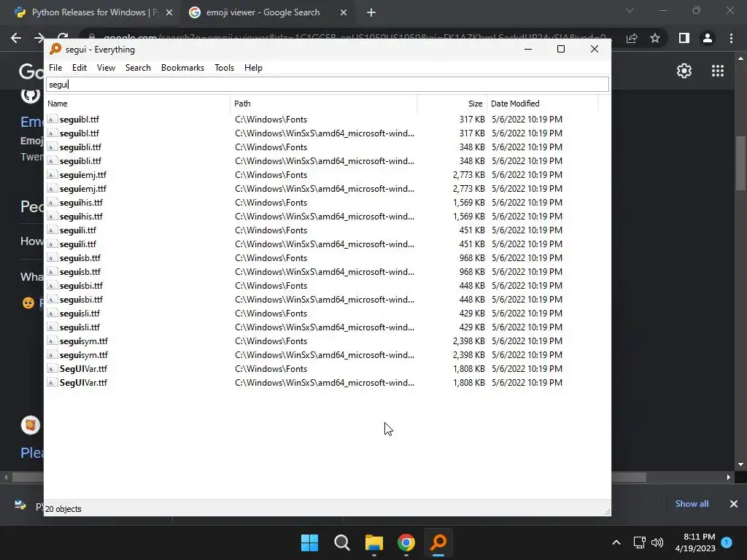Screen dimensions: 747x560
Task: Maximize the Everything window
Action: [561, 49]
